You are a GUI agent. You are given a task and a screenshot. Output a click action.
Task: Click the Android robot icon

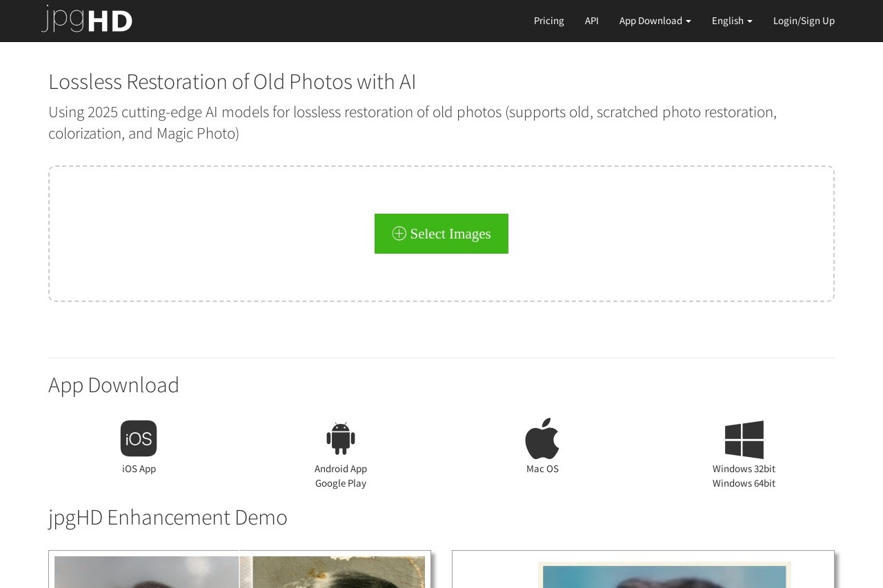pos(341,438)
